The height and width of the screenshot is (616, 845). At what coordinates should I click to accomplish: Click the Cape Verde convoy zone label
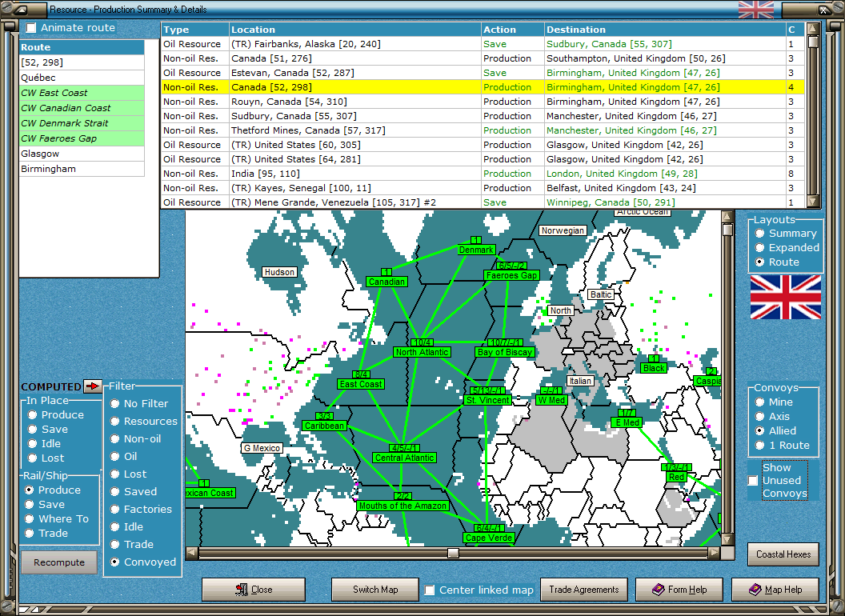[x=488, y=538]
